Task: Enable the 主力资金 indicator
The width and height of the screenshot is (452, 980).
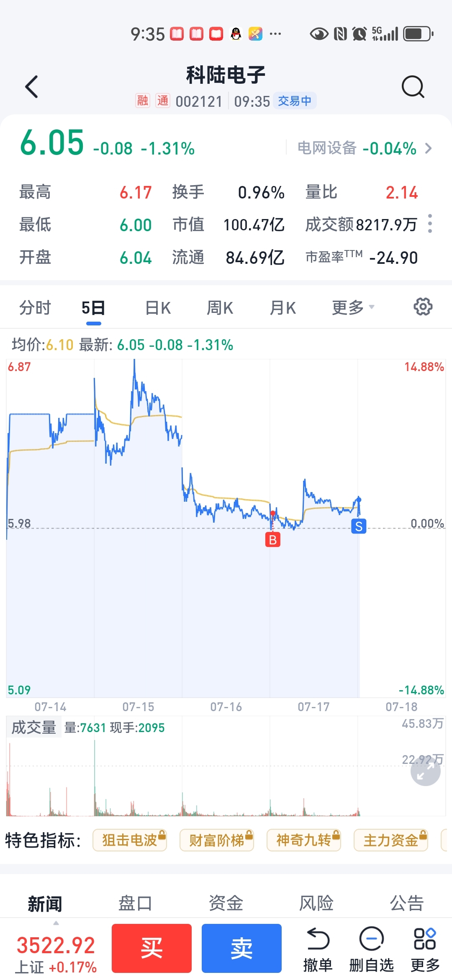Action: (390, 840)
